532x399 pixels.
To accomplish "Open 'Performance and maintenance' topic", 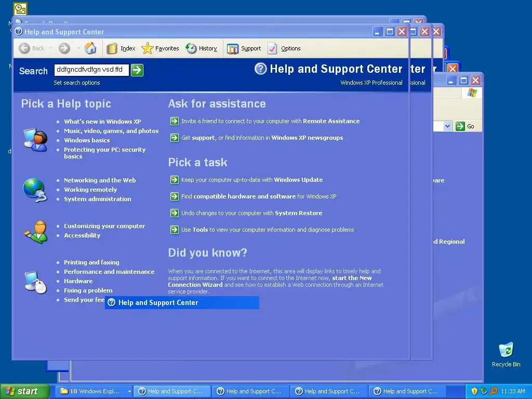I will tap(109, 271).
